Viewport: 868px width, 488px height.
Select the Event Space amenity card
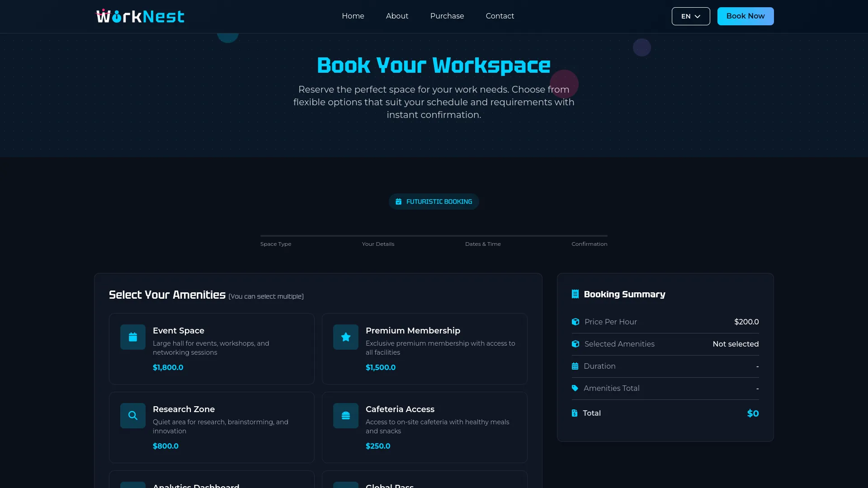click(212, 348)
